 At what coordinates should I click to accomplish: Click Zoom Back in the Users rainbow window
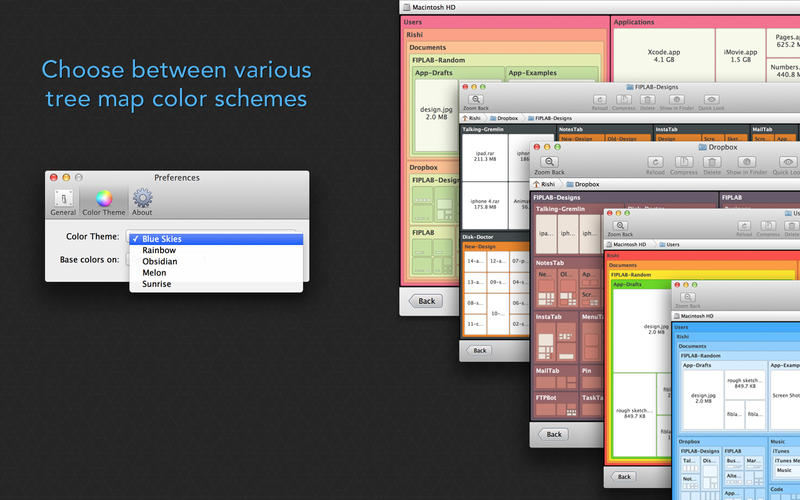point(620,229)
